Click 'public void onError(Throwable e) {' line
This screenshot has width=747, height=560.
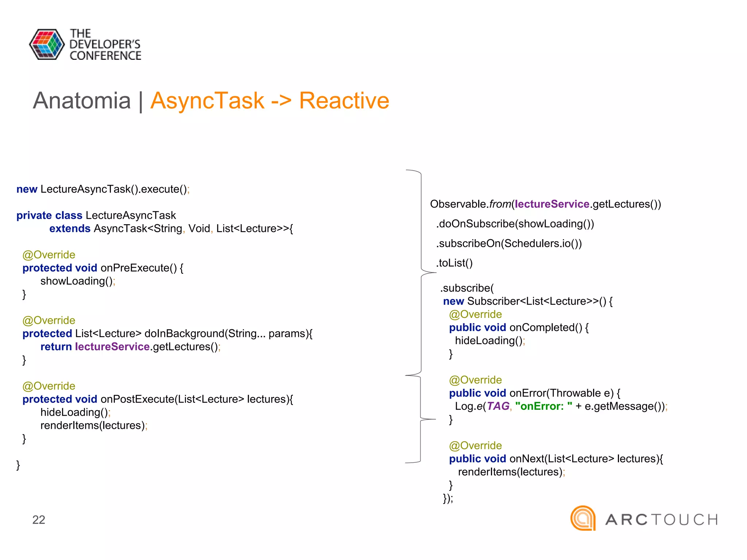click(x=535, y=393)
